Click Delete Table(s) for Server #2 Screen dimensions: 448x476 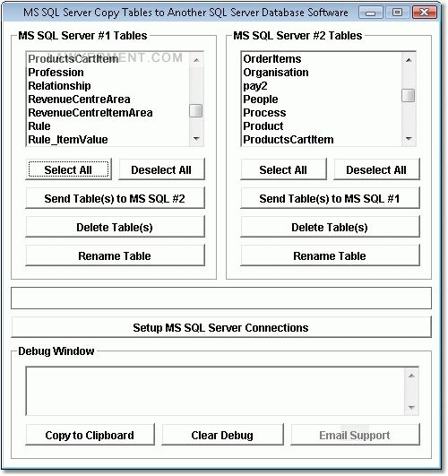click(x=331, y=227)
